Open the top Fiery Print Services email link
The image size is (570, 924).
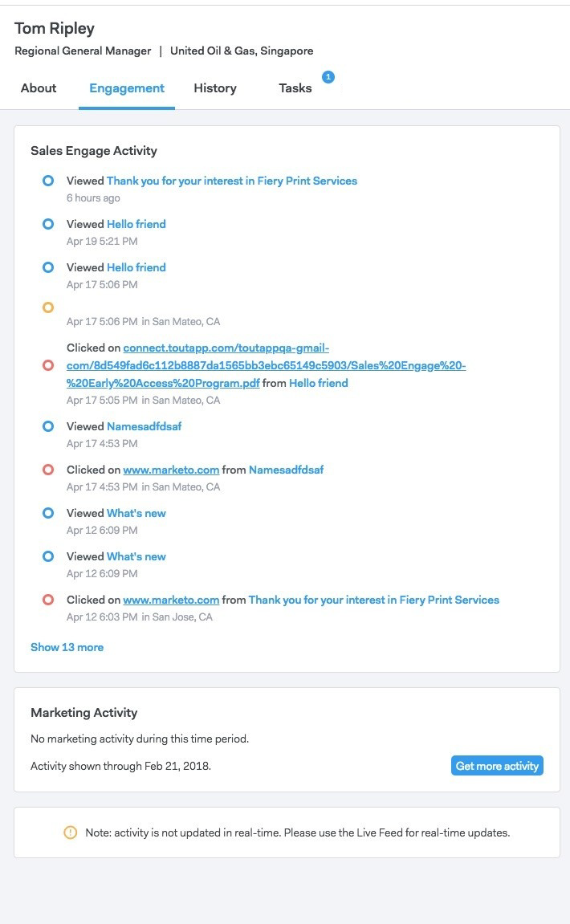232,181
